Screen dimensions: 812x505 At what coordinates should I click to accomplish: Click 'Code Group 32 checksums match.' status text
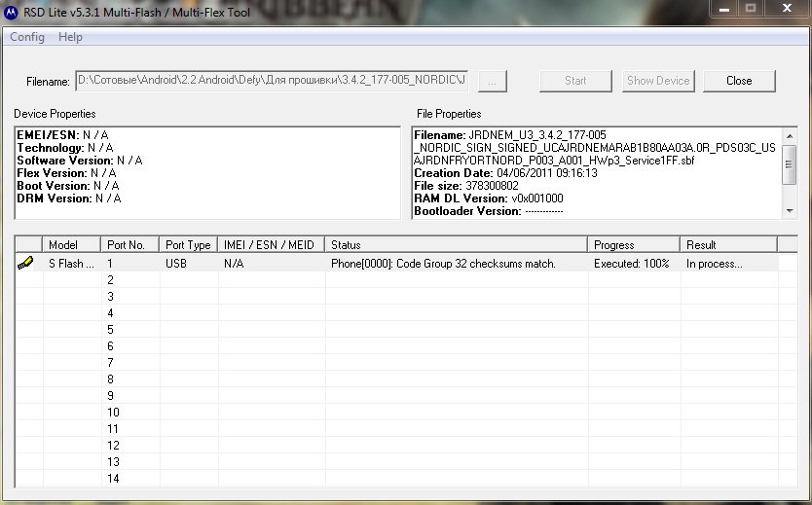pos(476,264)
